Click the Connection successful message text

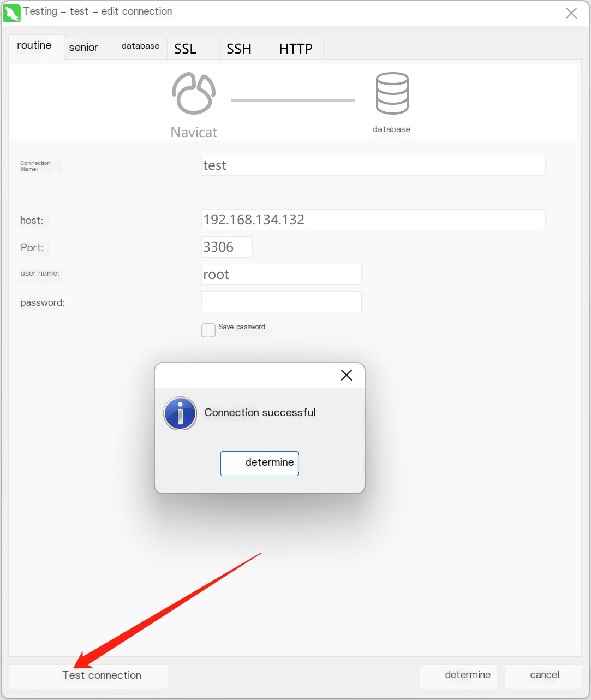[260, 413]
